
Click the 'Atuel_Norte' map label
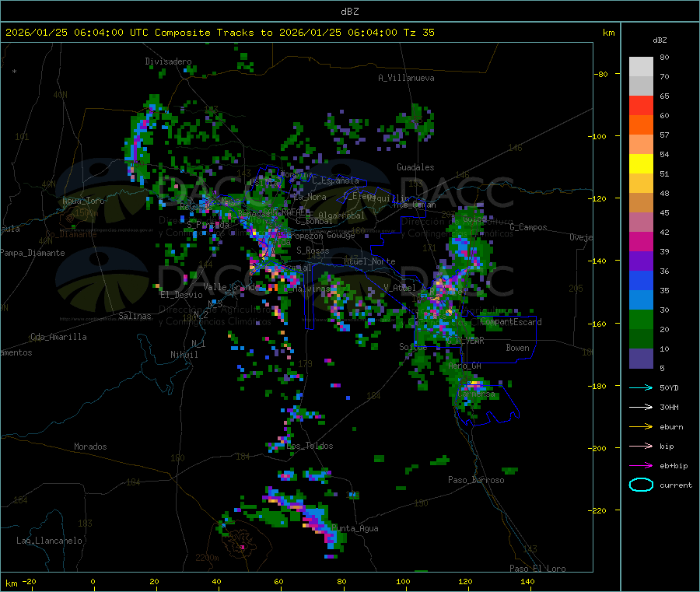(x=369, y=261)
